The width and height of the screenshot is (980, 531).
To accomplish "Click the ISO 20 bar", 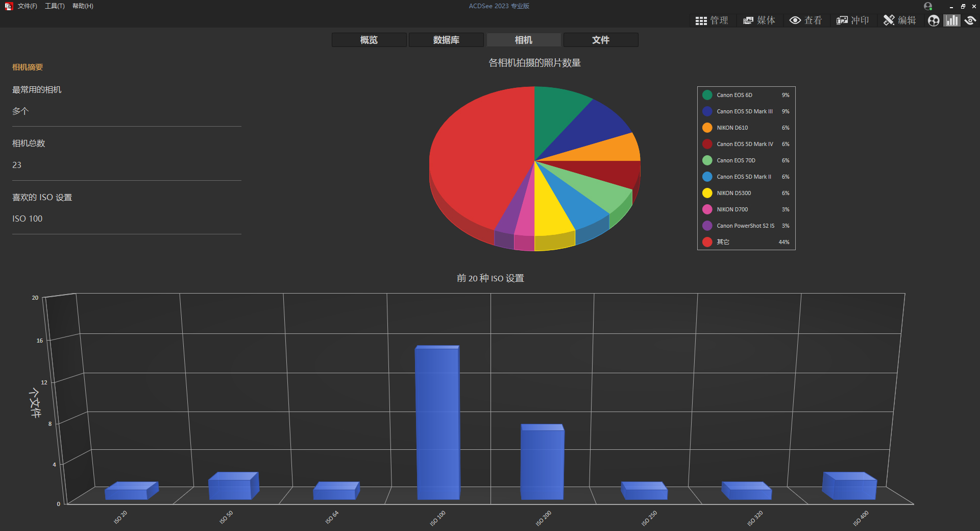I will coord(131,491).
